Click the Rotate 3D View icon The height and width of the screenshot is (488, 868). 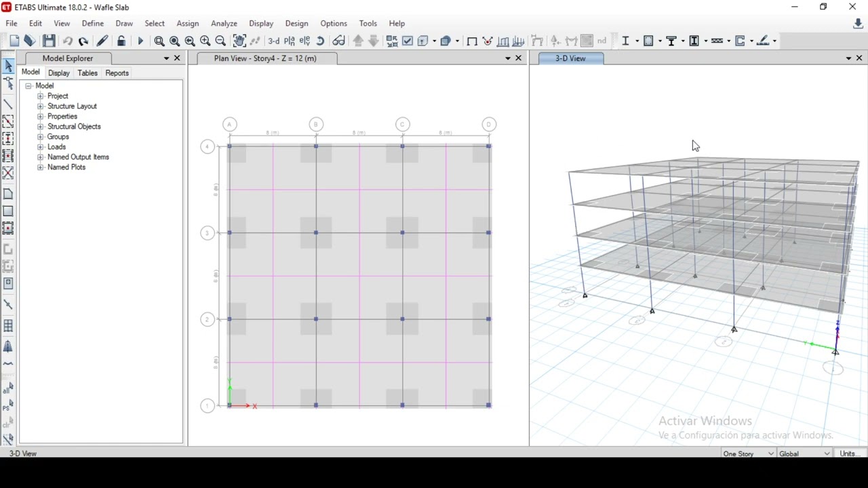point(320,41)
